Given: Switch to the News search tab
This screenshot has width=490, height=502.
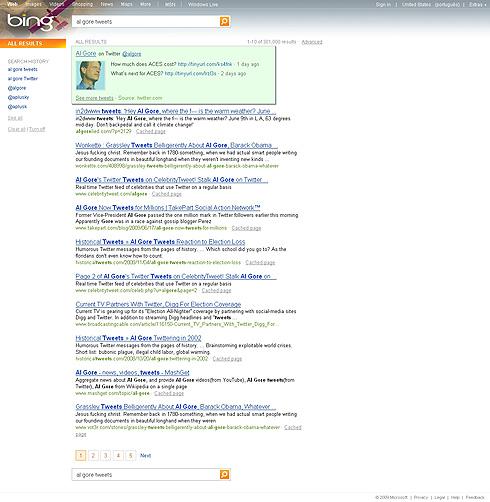Looking at the screenshot, I should 107,4.
